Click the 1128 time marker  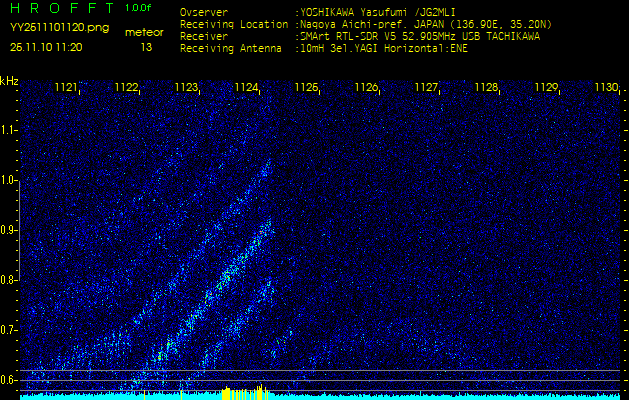tap(486, 87)
